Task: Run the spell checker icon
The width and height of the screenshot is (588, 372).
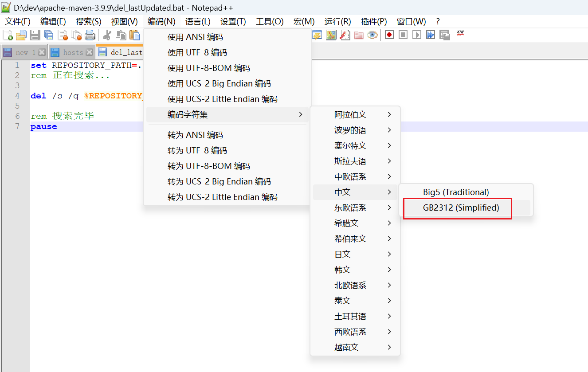Action: coord(460,35)
